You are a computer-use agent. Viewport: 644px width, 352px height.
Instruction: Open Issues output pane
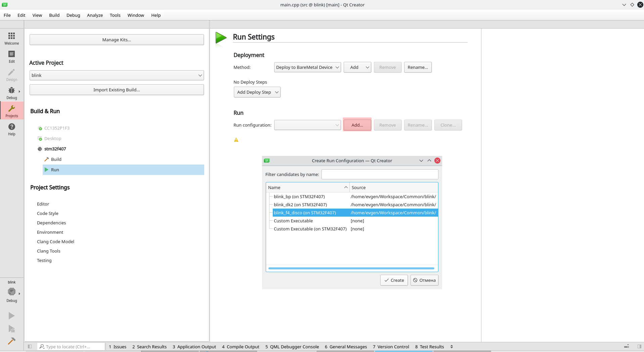pyautogui.click(x=118, y=347)
